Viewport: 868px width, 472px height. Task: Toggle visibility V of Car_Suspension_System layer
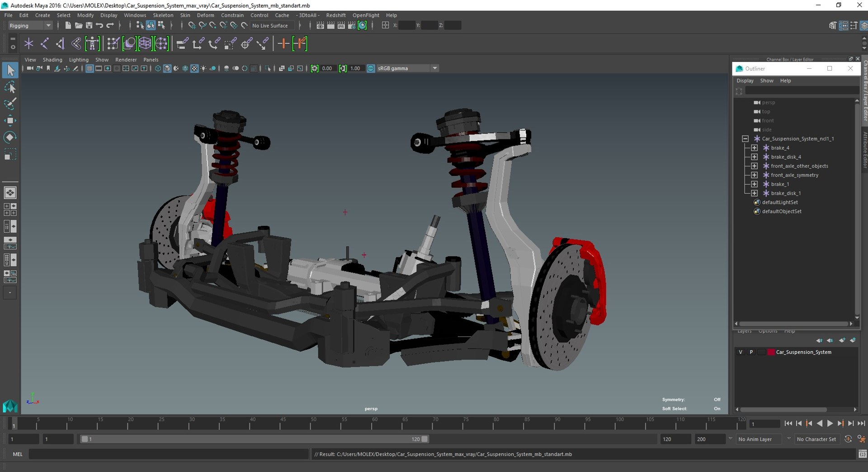(741, 352)
